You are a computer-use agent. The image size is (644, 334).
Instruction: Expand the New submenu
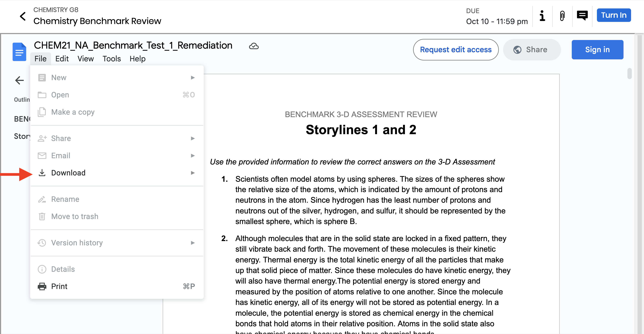click(192, 77)
